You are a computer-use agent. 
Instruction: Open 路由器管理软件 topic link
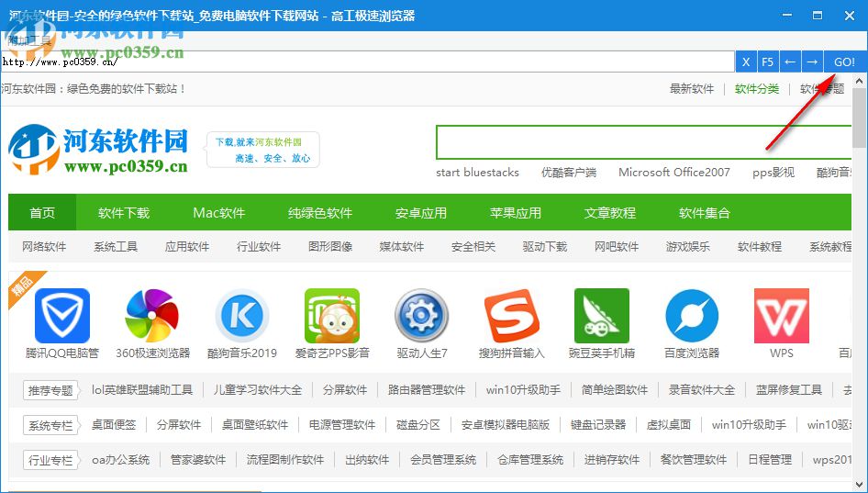click(x=427, y=390)
